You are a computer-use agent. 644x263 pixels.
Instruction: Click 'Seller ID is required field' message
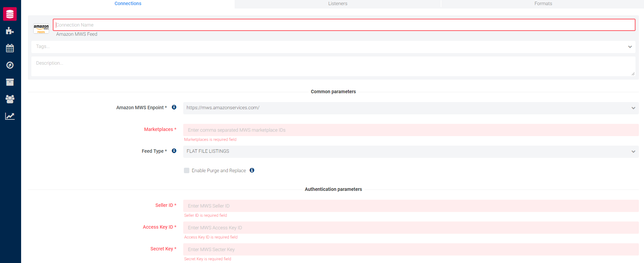(x=205, y=215)
